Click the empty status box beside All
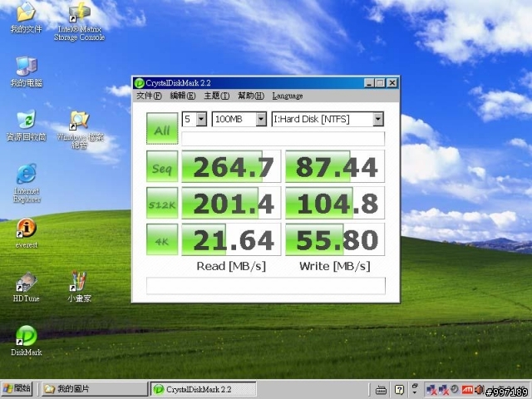The width and height of the screenshot is (532, 399). [x=283, y=139]
